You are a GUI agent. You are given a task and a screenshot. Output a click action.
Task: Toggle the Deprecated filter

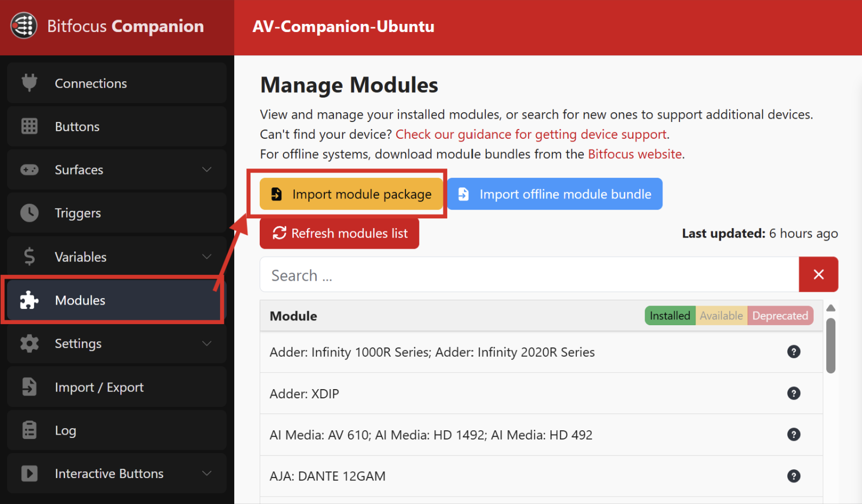[780, 315]
